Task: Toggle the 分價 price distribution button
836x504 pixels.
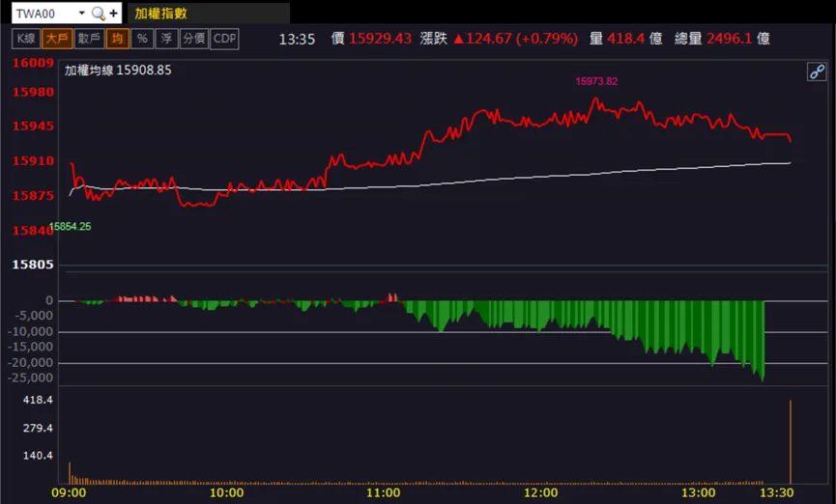Action: [x=194, y=39]
